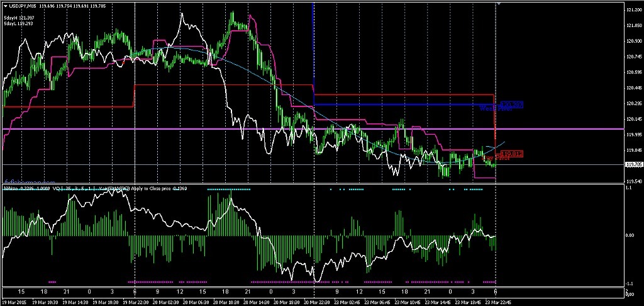Click the 19 Mar 2015 date label
Viewport: 644px width, 306px height.
tap(16, 302)
